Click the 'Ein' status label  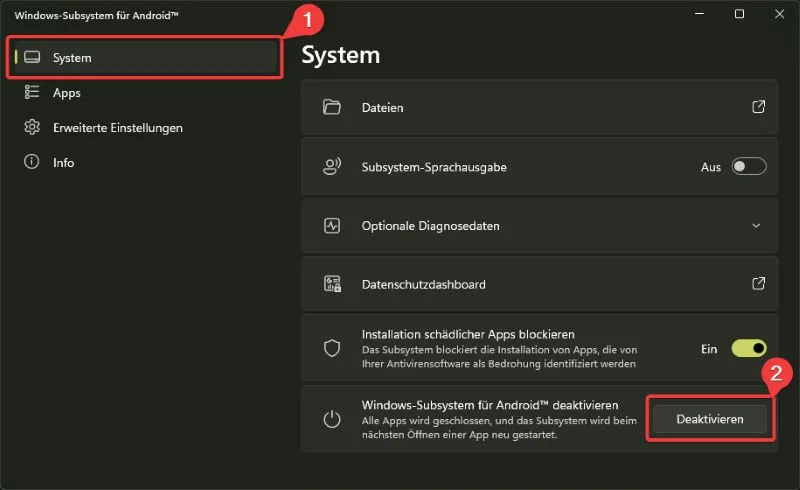[709, 349]
